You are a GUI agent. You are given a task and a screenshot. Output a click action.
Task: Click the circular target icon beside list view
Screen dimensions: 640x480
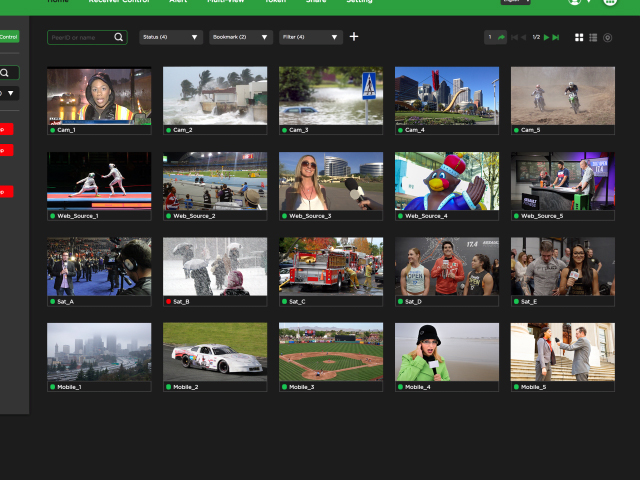[x=607, y=38]
